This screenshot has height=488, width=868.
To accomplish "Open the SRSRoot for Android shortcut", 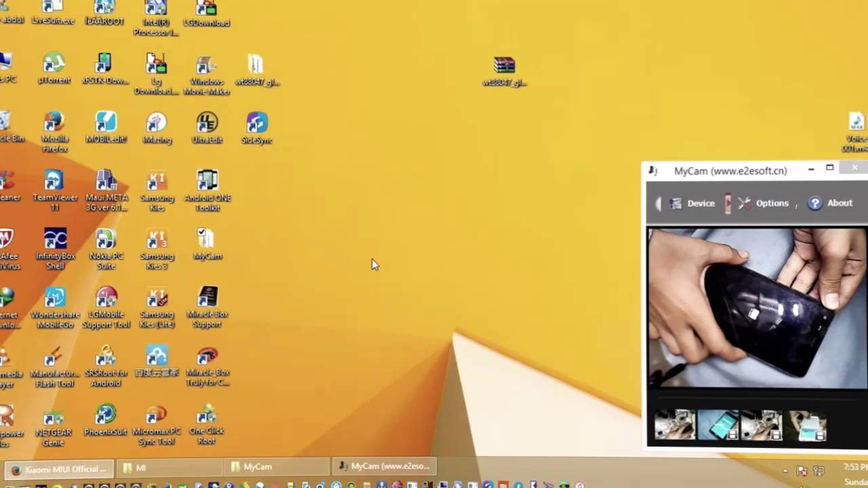I will [x=106, y=367].
